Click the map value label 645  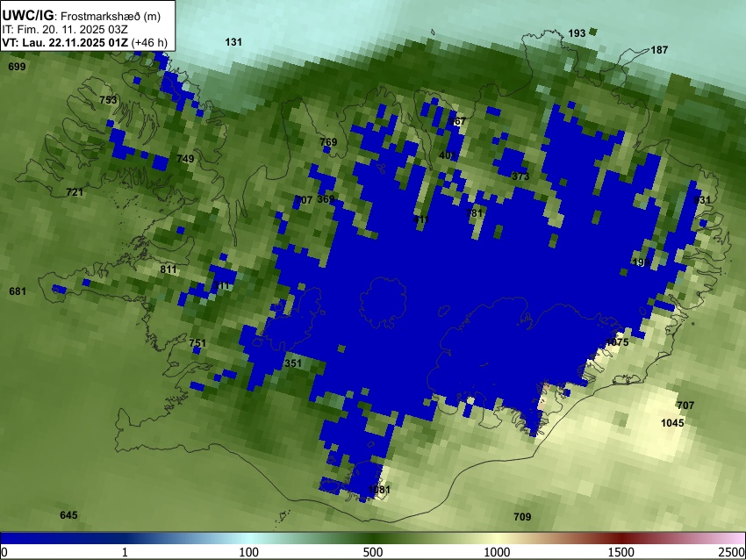pyautogui.click(x=68, y=515)
